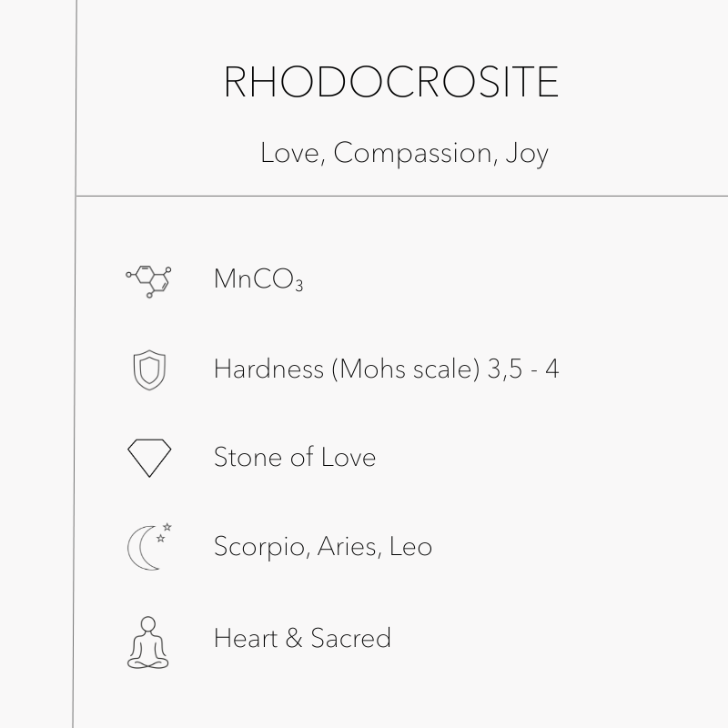The width and height of the screenshot is (728, 728).
Task: Select the meditating person chakra icon
Action: (x=147, y=642)
